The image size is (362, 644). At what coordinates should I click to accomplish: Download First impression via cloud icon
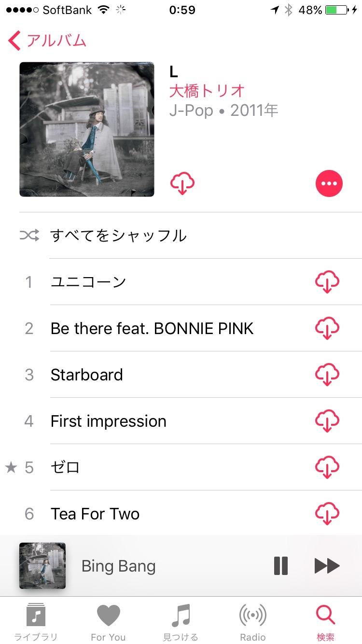pyautogui.click(x=327, y=421)
